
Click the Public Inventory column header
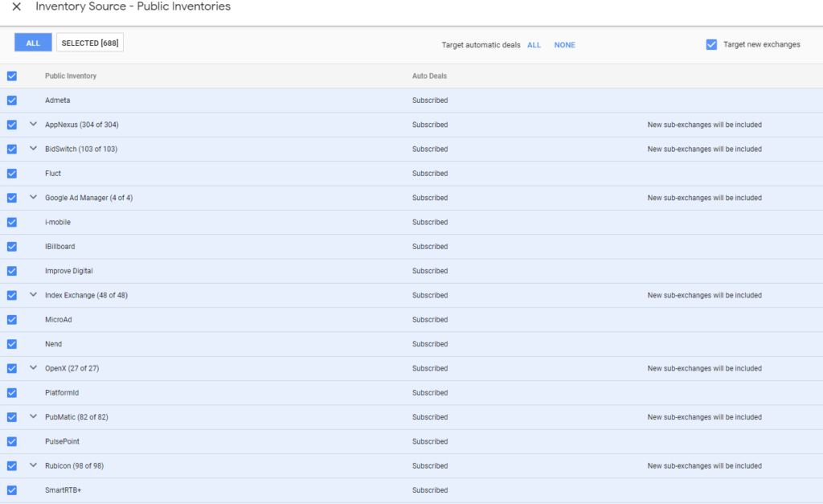click(x=71, y=76)
